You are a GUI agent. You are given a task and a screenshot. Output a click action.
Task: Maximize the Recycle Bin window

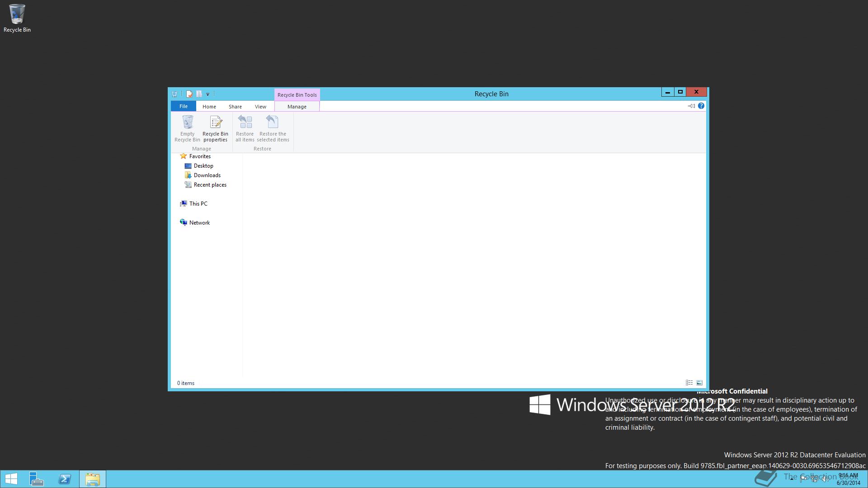click(x=680, y=92)
